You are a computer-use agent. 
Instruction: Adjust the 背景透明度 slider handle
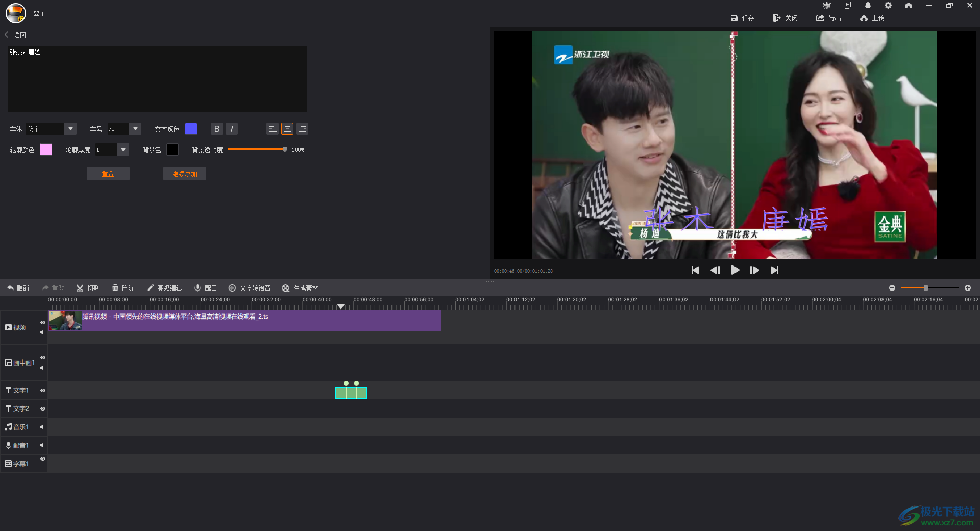click(x=285, y=149)
